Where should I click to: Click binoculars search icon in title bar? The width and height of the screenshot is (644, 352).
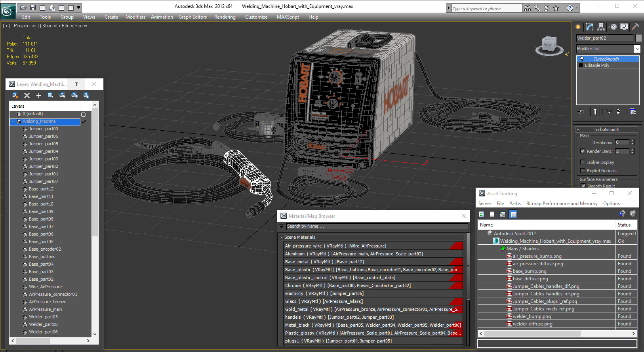coord(527,8)
